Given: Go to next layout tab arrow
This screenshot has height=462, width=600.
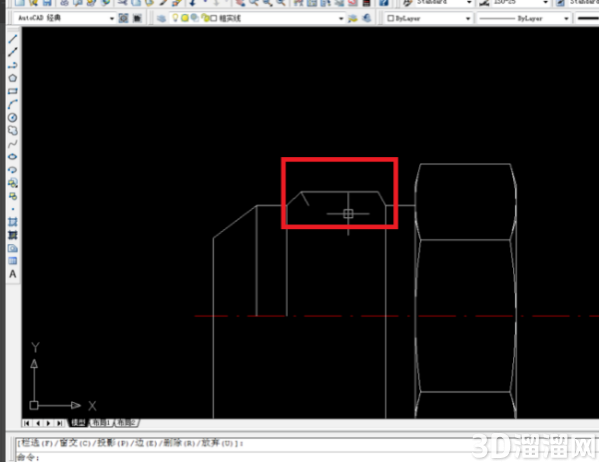Looking at the screenshot, I should pyautogui.click(x=48, y=423).
